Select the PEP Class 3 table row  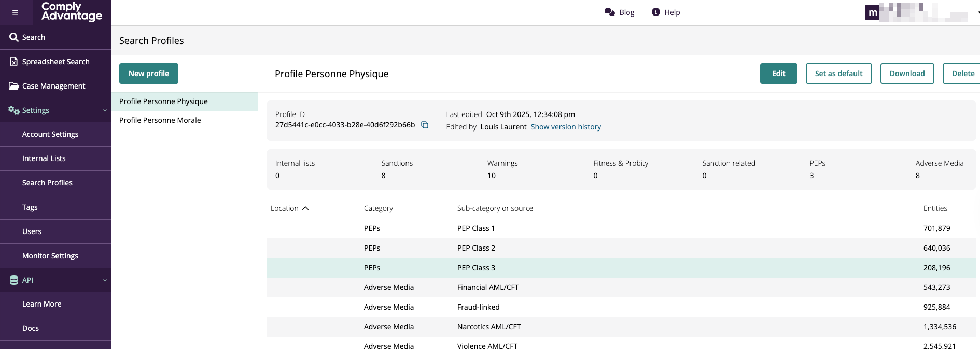(476, 268)
